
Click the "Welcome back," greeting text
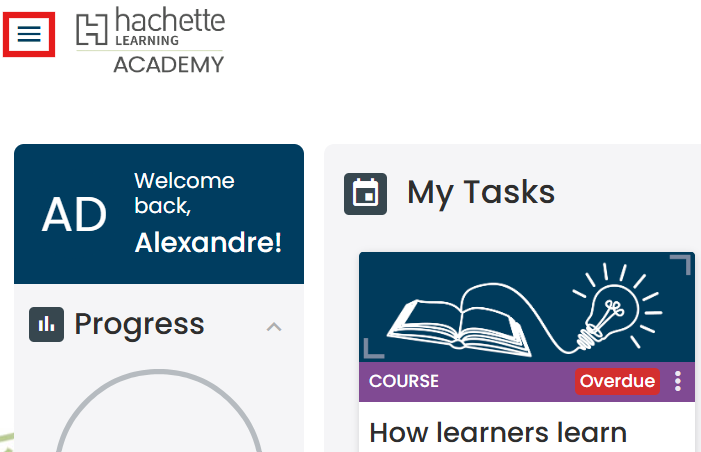(x=184, y=193)
